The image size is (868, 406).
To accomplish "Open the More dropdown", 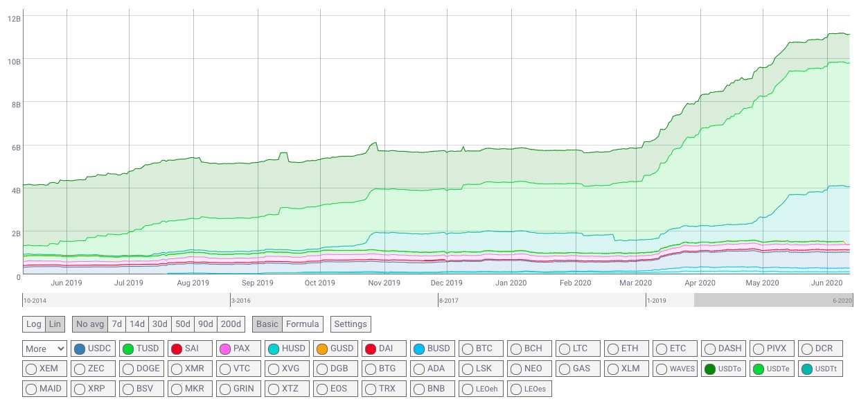I will click(x=45, y=348).
